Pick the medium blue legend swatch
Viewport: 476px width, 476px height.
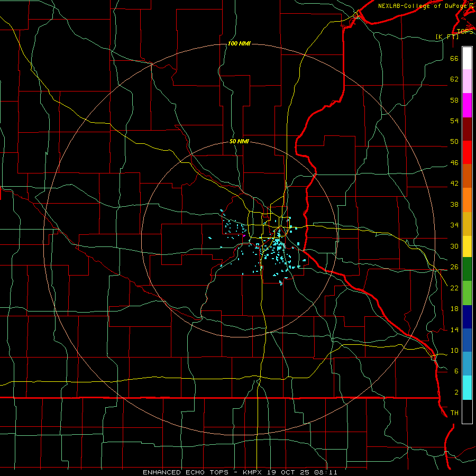point(467,340)
